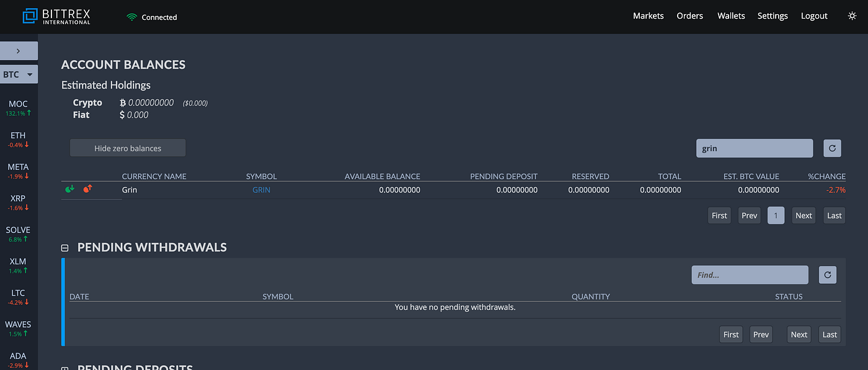
Task: Open the BTC market dropdown
Action: [19, 74]
